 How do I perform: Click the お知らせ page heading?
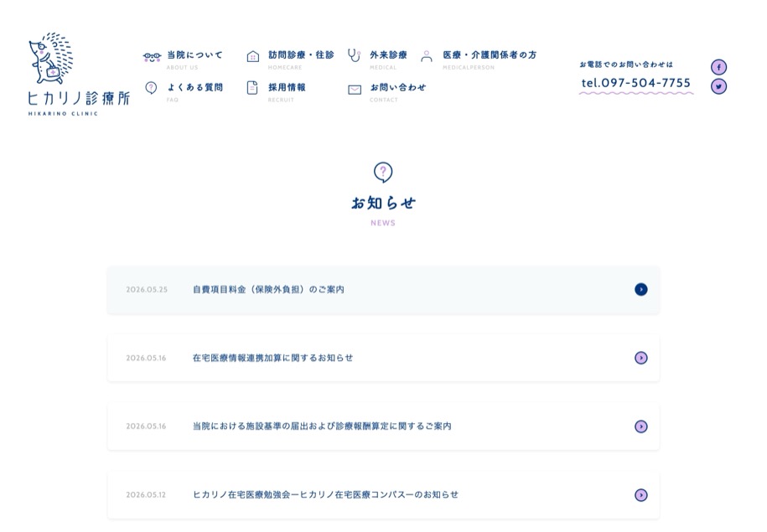(x=383, y=203)
